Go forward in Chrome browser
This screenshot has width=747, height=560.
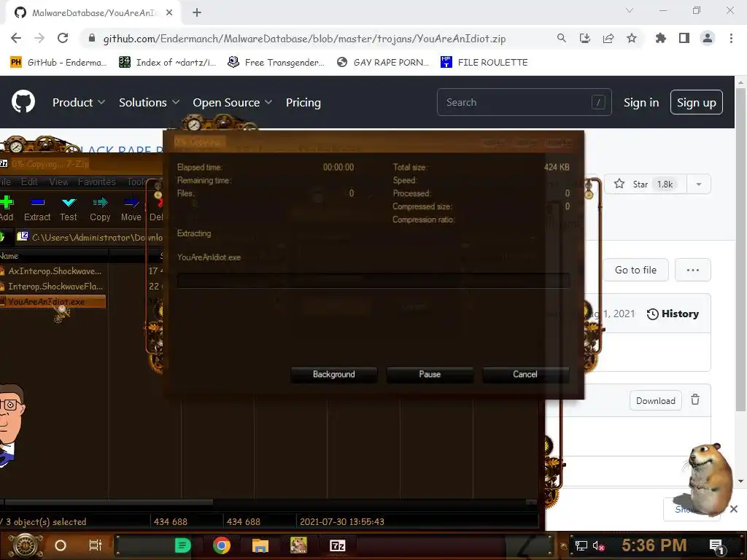click(x=39, y=38)
